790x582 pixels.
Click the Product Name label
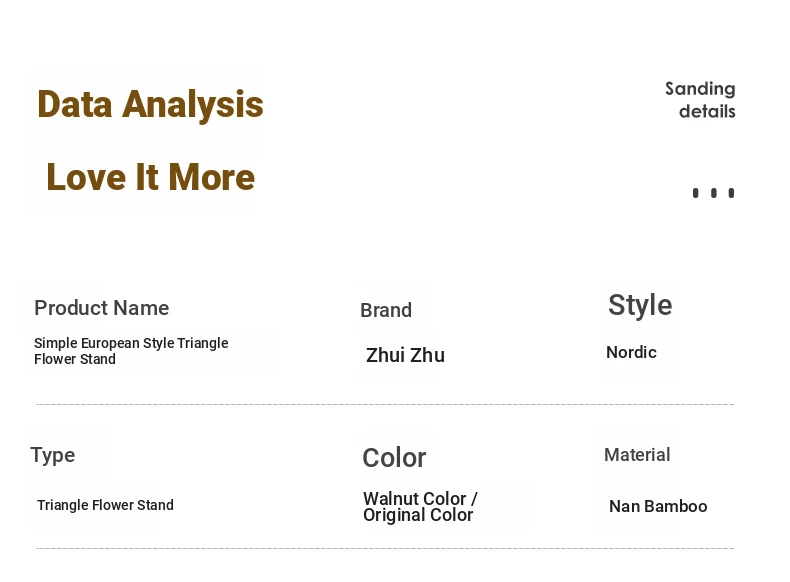(101, 308)
